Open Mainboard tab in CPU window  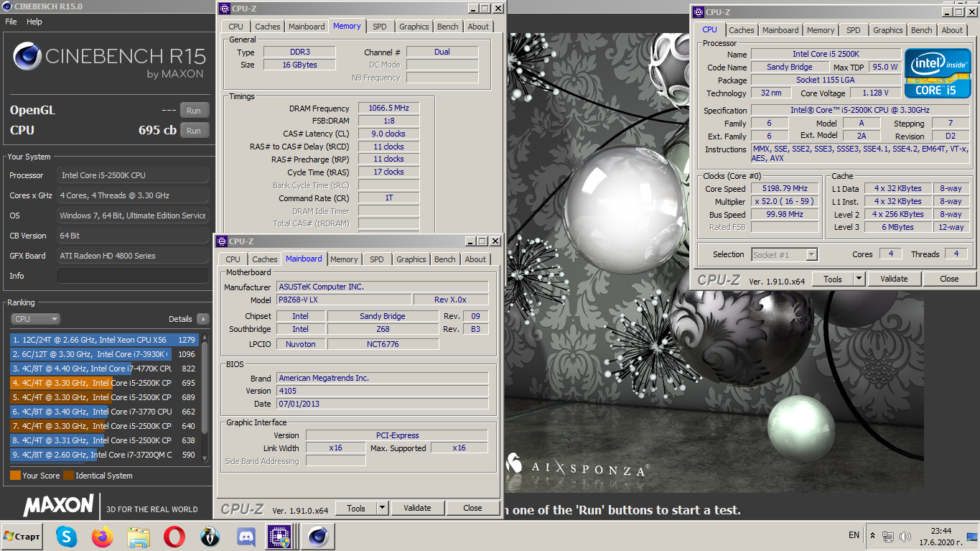point(780,30)
